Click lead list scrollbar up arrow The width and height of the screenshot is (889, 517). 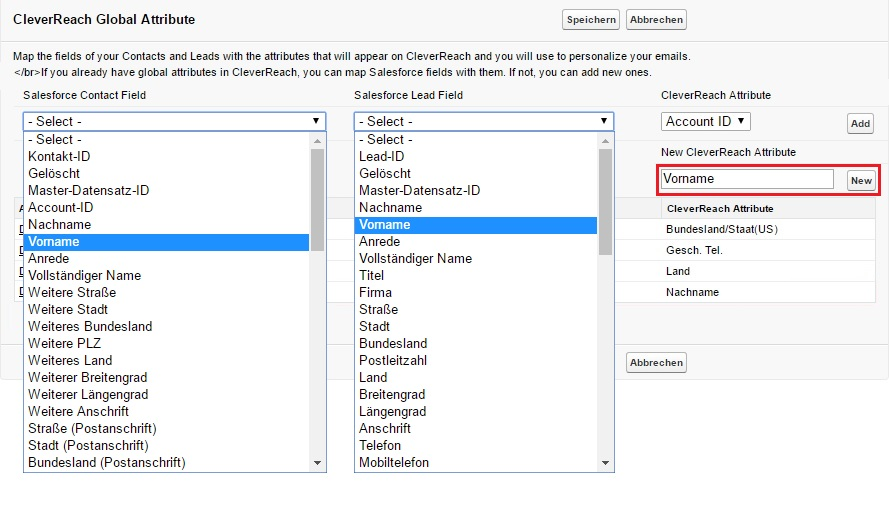(x=606, y=141)
